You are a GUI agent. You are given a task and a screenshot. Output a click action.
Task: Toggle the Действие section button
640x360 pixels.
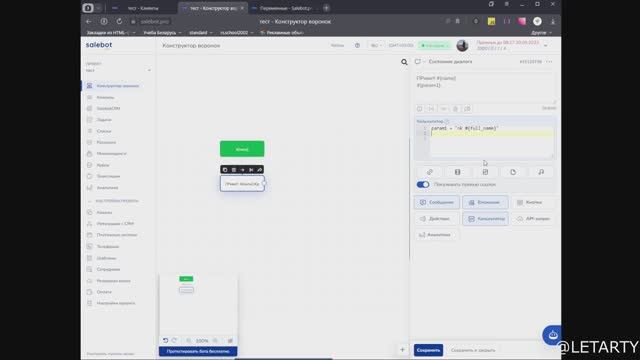point(437,219)
